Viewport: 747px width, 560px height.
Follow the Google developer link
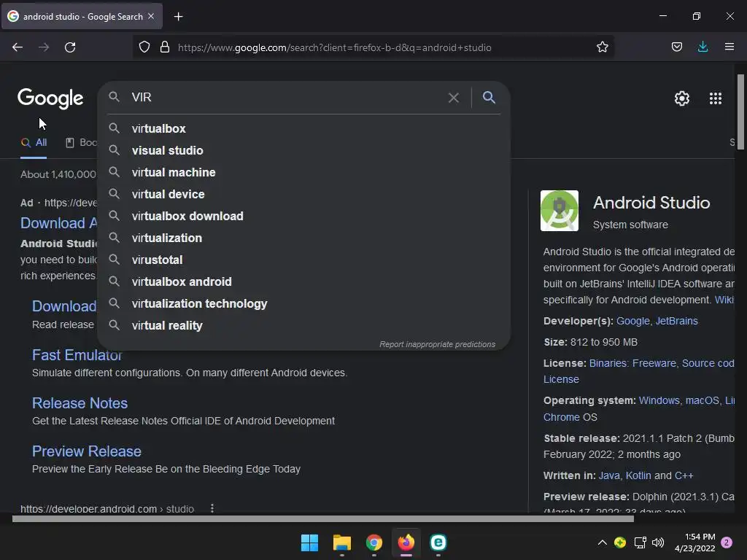[632, 321]
